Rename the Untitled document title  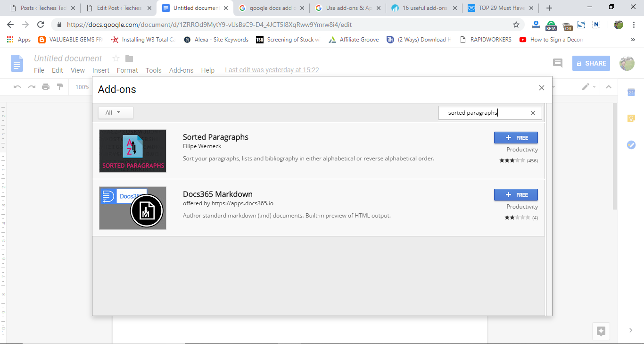68,59
